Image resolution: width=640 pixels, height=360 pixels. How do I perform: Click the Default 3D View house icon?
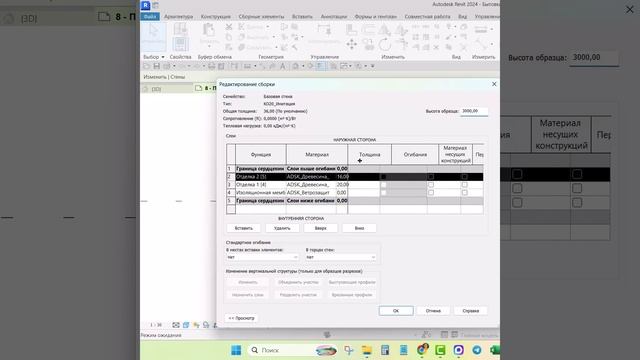click(x=295, y=66)
